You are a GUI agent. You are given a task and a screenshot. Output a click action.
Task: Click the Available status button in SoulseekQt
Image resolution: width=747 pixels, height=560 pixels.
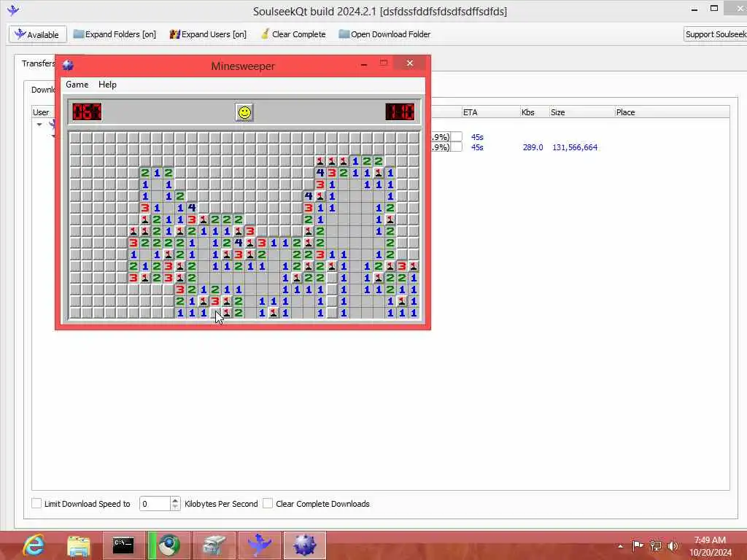point(37,34)
